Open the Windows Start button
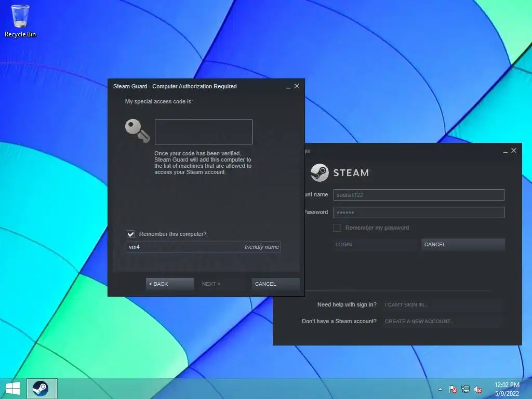Screen dimensions: 532x399 (13, 389)
